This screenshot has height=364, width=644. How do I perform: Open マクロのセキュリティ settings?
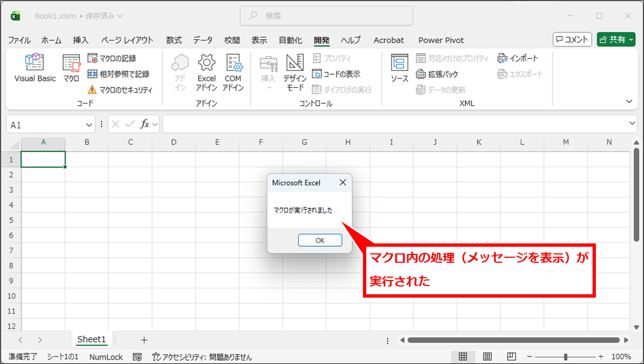coord(120,90)
